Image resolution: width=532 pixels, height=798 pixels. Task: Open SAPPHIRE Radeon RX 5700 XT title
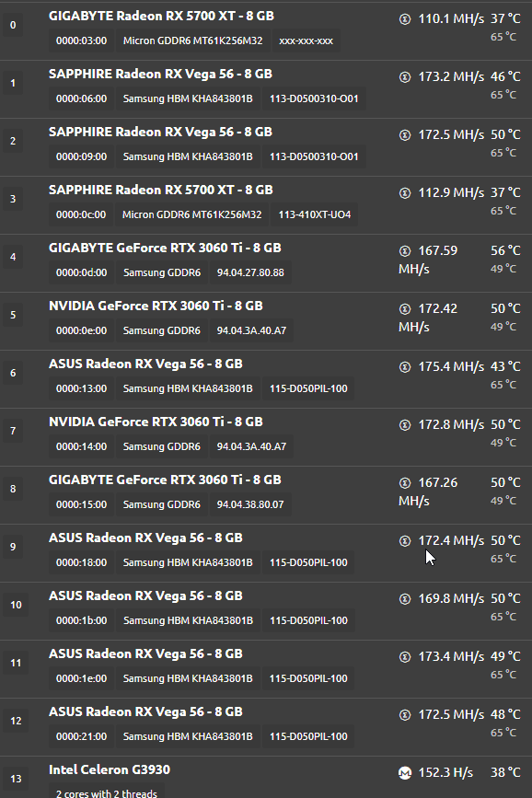(x=161, y=191)
